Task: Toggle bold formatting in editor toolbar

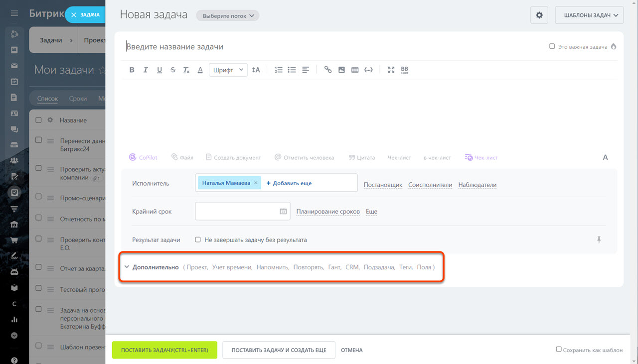Action: pos(132,70)
